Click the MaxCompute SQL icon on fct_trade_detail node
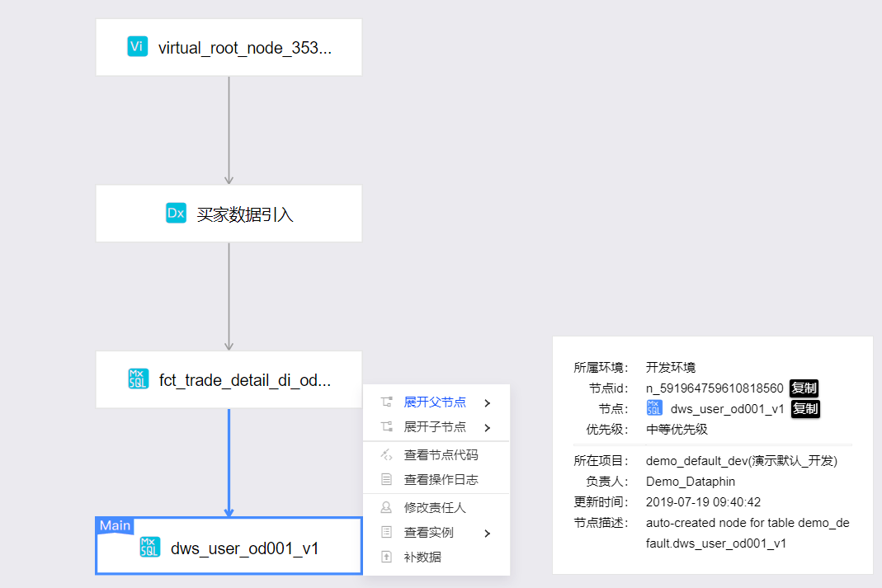The width and height of the screenshot is (882, 588). coord(137,379)
